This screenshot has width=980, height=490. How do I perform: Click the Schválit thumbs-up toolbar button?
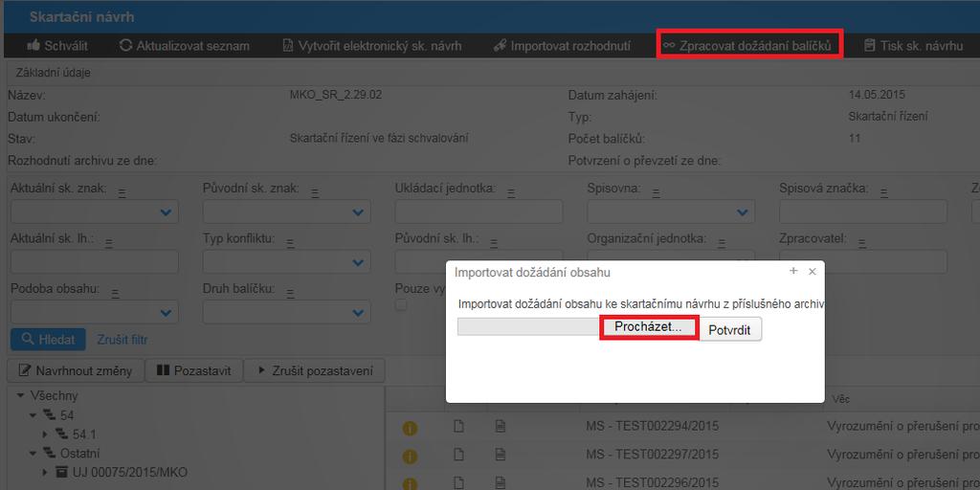[56, 46]
